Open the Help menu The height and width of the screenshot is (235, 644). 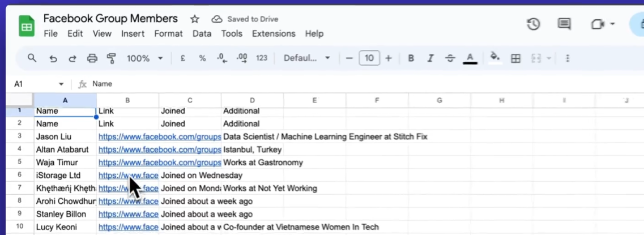pyautogui.click(x=314, y=33)
